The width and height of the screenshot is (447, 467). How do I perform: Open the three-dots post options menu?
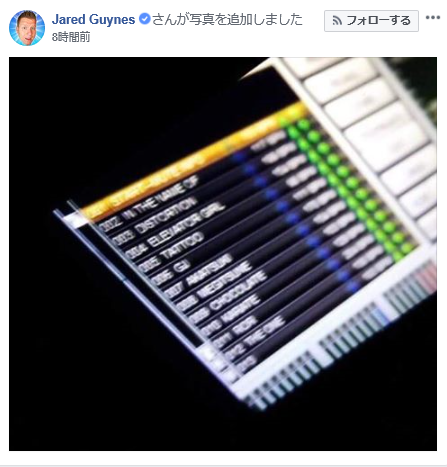tap(433, 18)
